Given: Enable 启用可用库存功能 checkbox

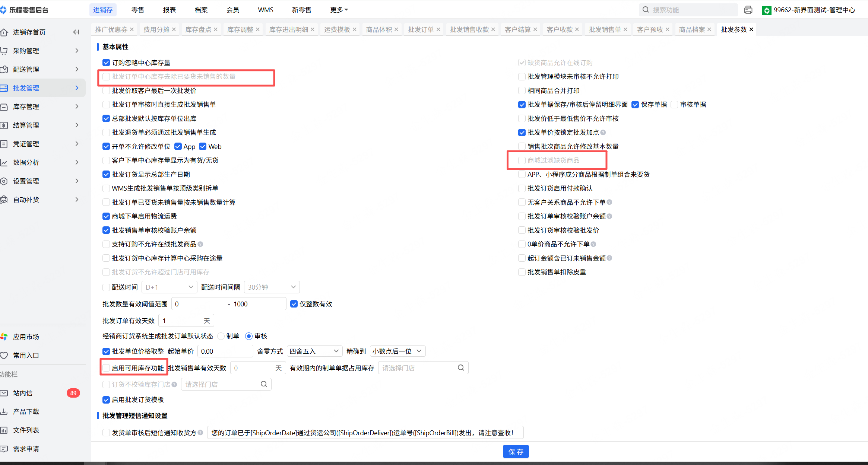Looking at the screenshot, I should coord(106,368).
